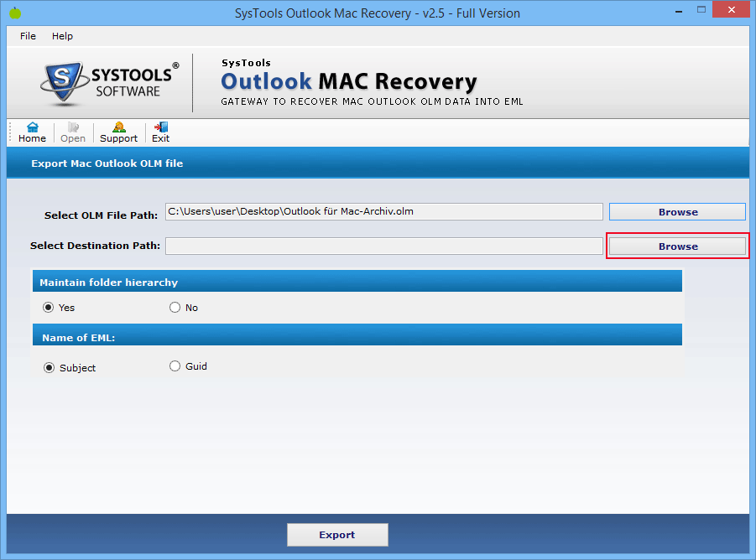756x560 pixels.
Task: Click the 'Select Destination Path:' label
Action: coord(95,246)
